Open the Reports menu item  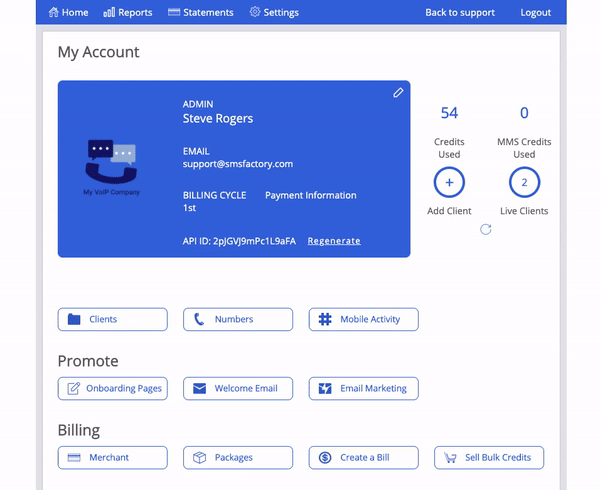[x=128, y=12]
